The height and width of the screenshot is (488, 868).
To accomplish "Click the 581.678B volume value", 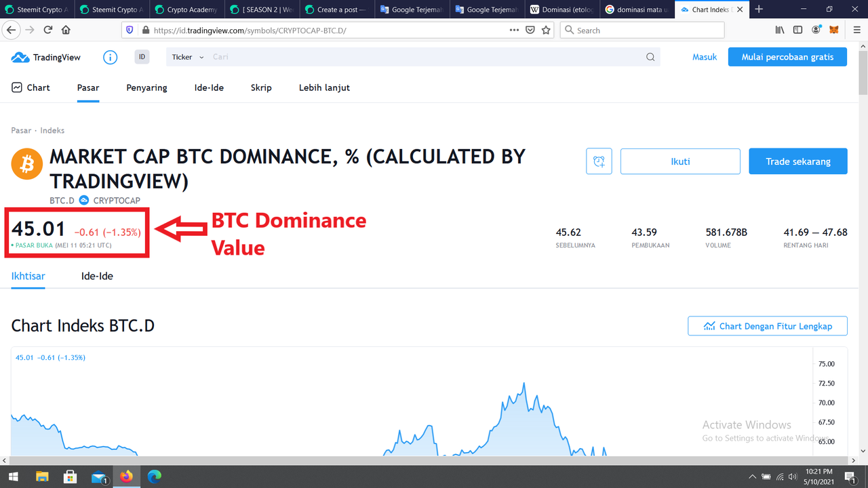I will [726, 232].
